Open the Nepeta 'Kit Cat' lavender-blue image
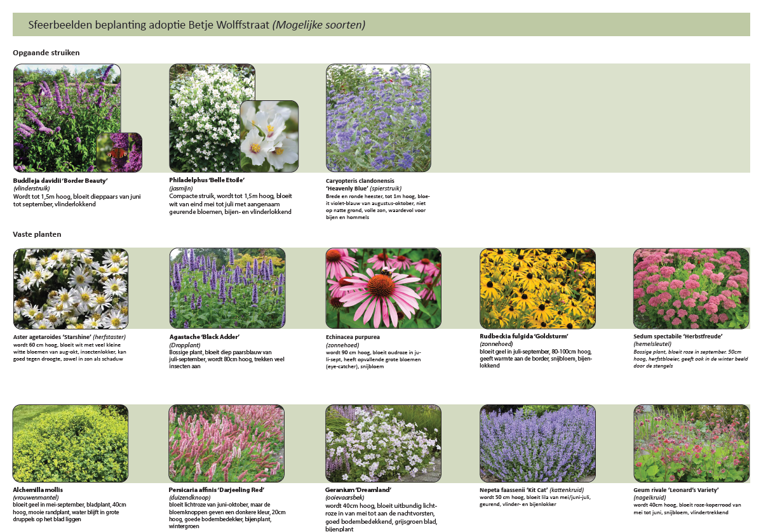761x532 pixels. (537, 444)
